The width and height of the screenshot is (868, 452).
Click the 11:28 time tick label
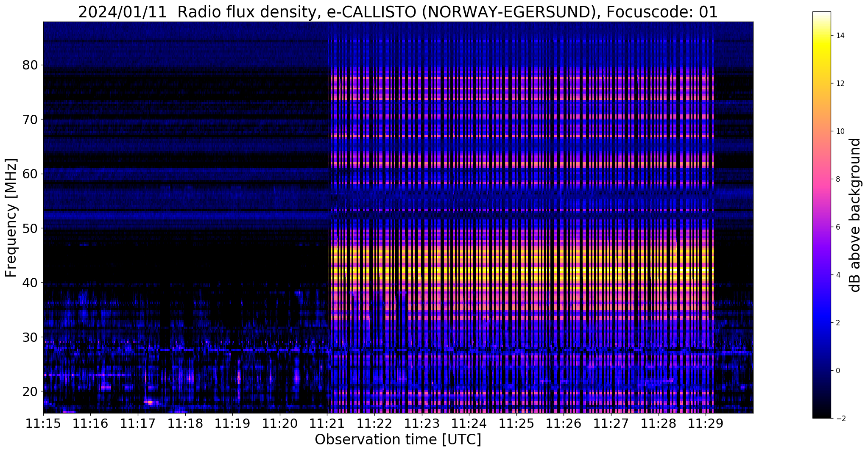pyautogui.click(x=658, y=424)
